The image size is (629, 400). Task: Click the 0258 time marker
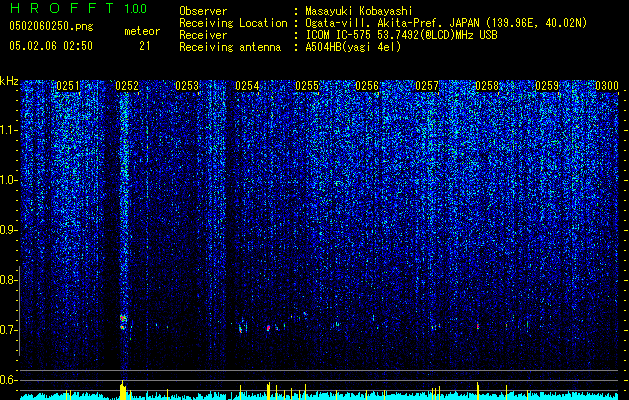click(x=487, y=86)
